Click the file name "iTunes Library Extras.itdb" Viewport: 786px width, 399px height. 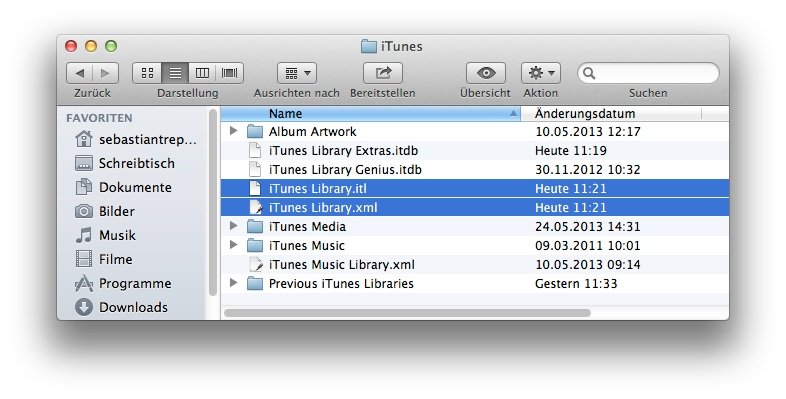[343, 150]
